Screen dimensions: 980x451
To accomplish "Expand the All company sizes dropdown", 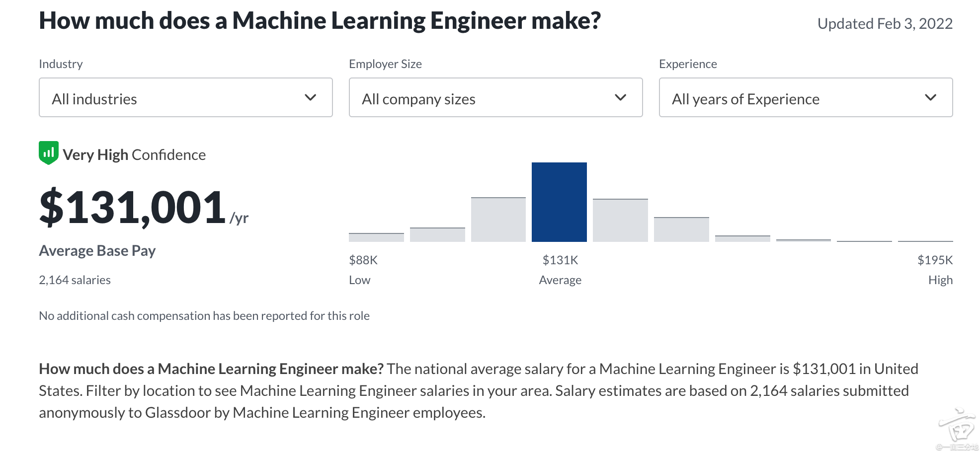I will pyautogui.click(x=495, y=97).
